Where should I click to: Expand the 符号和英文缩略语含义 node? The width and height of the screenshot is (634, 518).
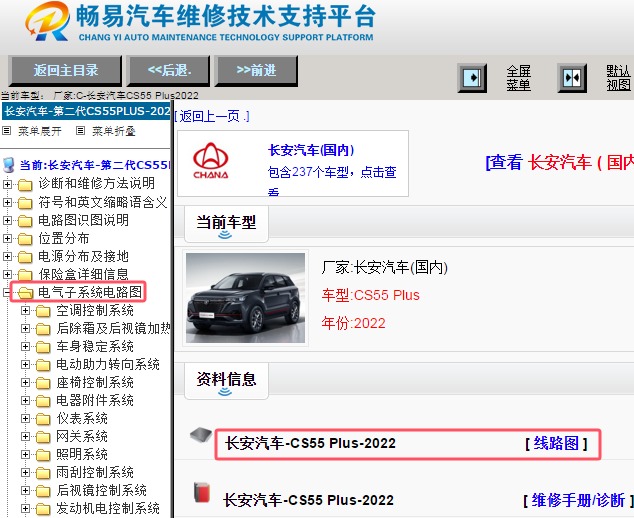[x=7, y=202]
